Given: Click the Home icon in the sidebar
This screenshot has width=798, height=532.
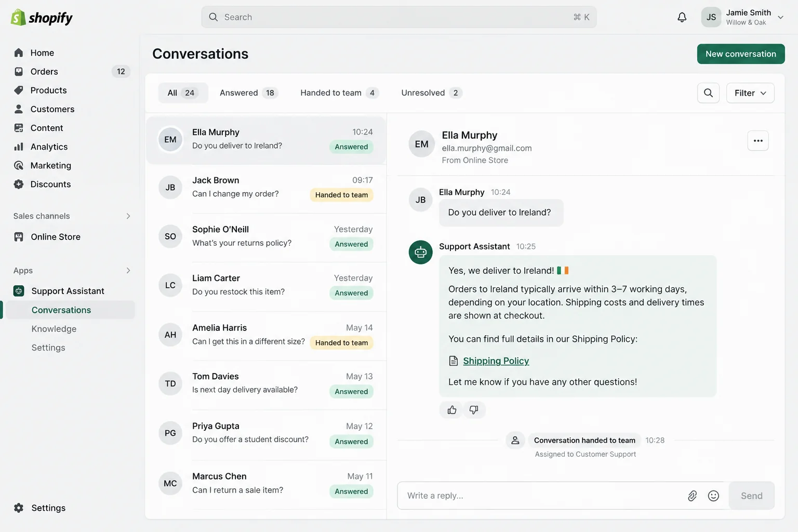Looking at the screenshot, I should coord(19,52).
